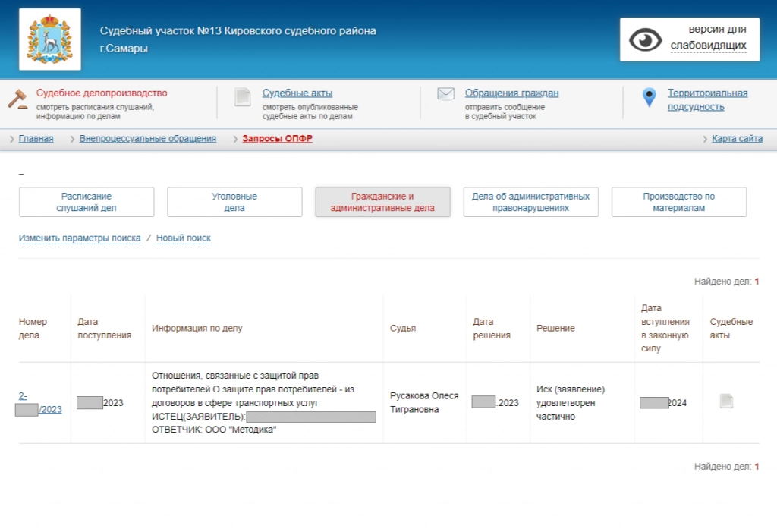The width and height of the screenshot is (777, 532).
Task: Open the Карта сайта link
Action: (x=737, y=138)
